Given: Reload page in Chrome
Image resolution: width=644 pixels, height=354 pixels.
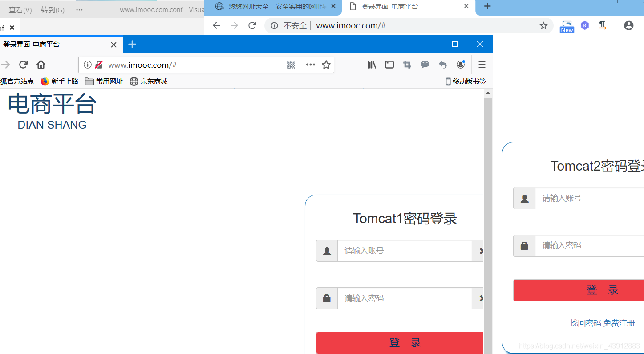Looking at the screenshot, I should pos(252,26).
